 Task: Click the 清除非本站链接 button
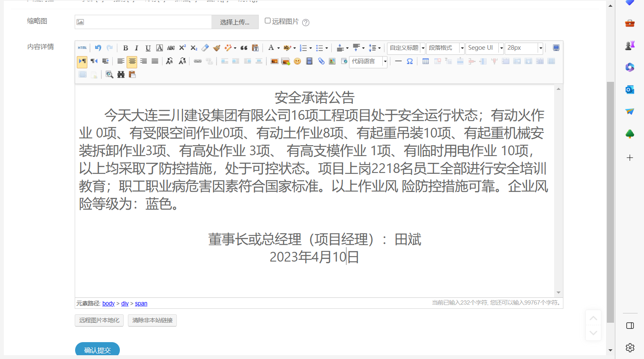[x=152, y=320]
